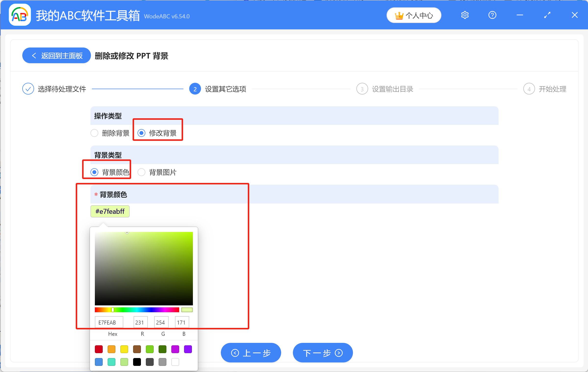Pick the purple preset color swatch
This screenshot has width=588, height=372.
point(188,349)
